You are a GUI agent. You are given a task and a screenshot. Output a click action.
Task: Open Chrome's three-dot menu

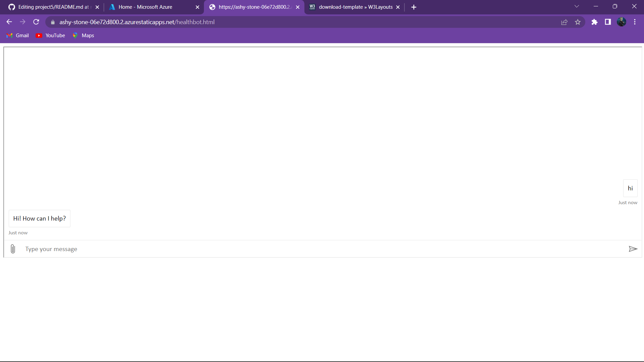click(x=635, y=22)
